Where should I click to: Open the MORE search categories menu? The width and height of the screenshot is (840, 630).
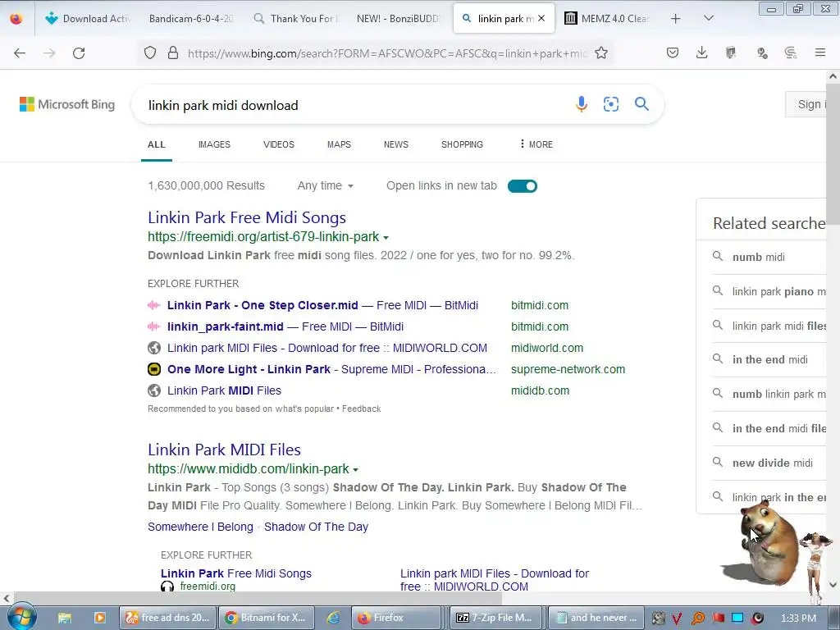536,144
